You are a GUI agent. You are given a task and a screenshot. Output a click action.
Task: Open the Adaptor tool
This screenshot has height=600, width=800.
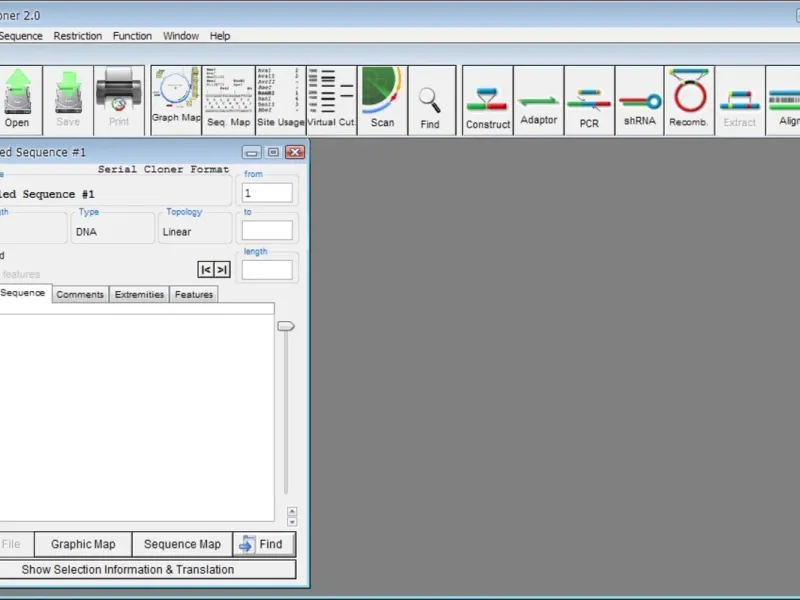click(x=539, y=99)
